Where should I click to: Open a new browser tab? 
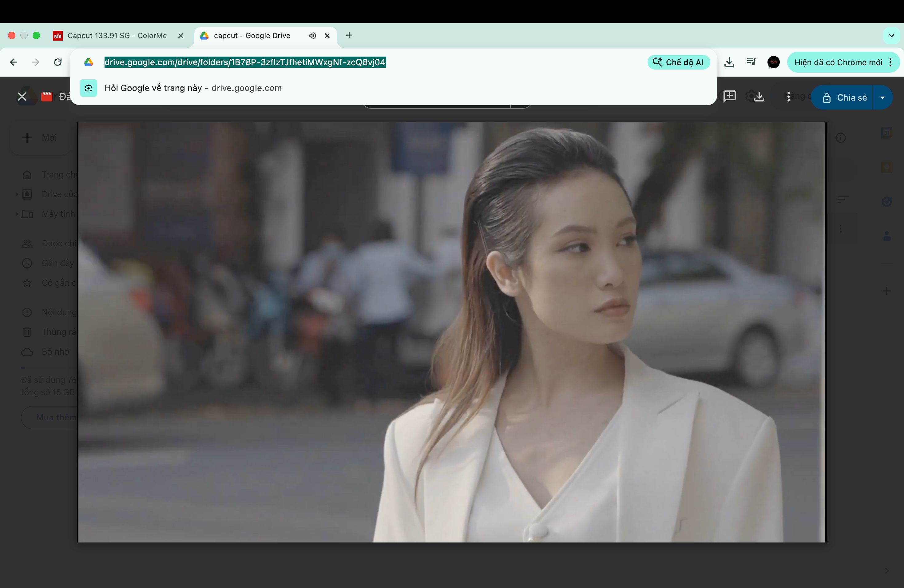click(x=349, y=35)
